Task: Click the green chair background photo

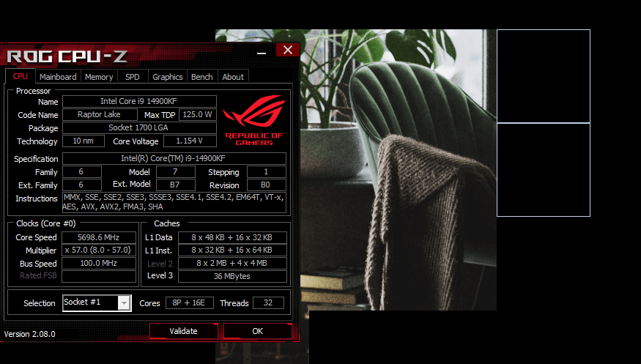Action: click(399, 169)
